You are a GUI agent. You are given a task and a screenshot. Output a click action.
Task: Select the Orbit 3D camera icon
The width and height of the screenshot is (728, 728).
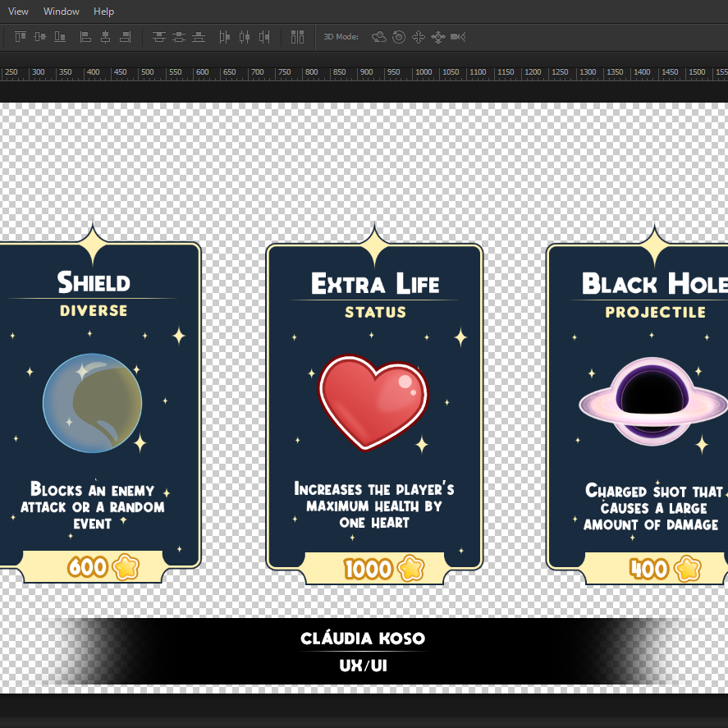click(x=378, y=37)
